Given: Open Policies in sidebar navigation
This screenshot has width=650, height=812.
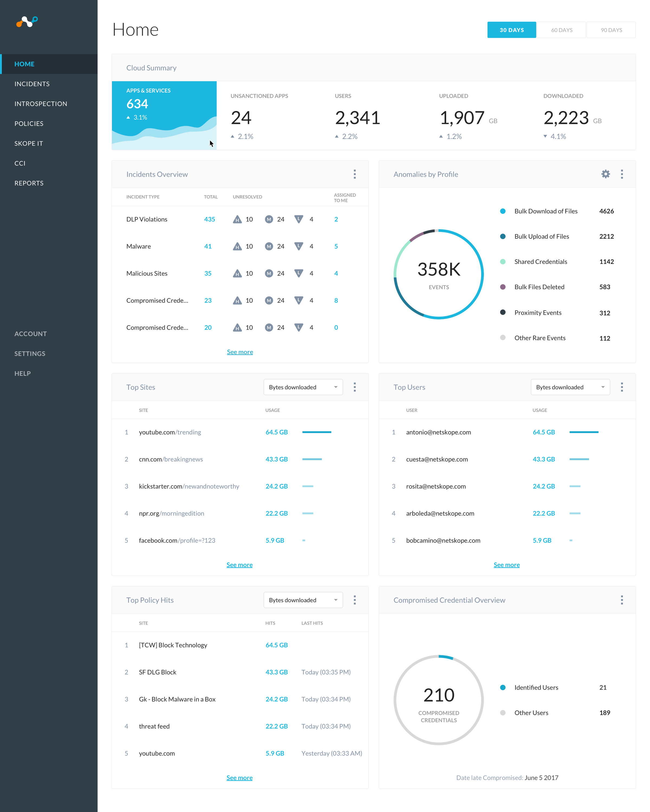Looking at the screenshot, I should tap(29, 123).
